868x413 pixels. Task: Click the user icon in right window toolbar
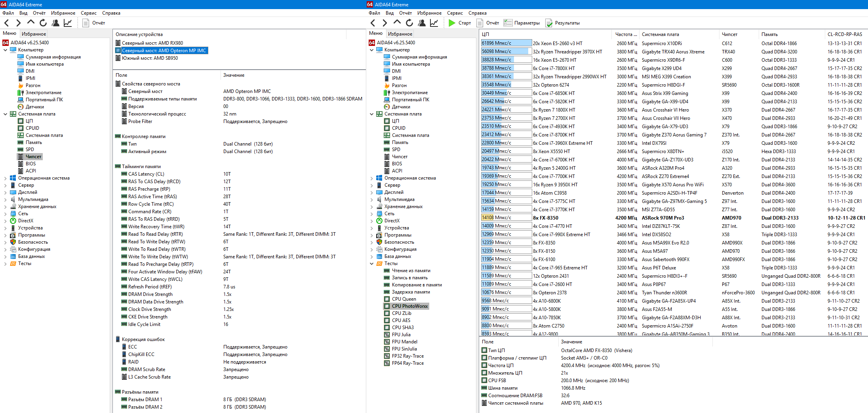pos(422,23)
